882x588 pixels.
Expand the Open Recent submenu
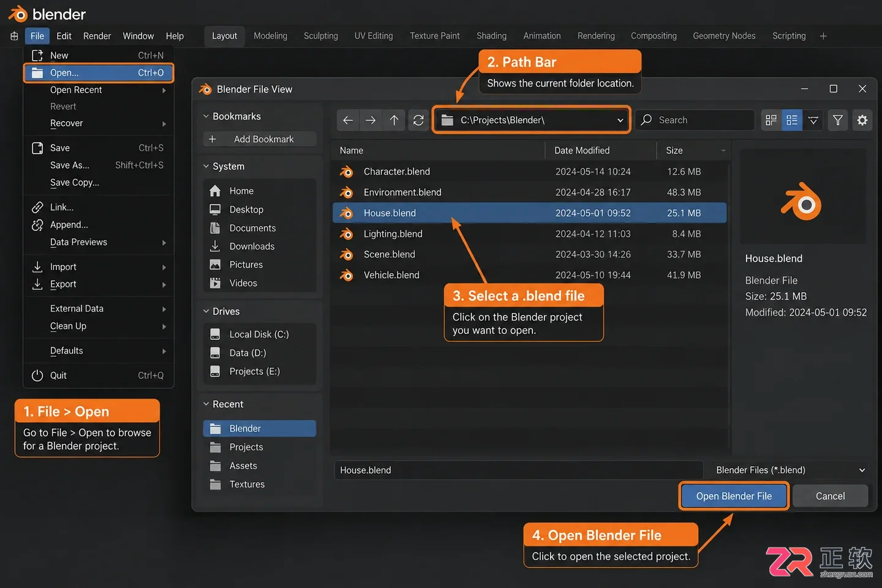click(x=99, y=90)
